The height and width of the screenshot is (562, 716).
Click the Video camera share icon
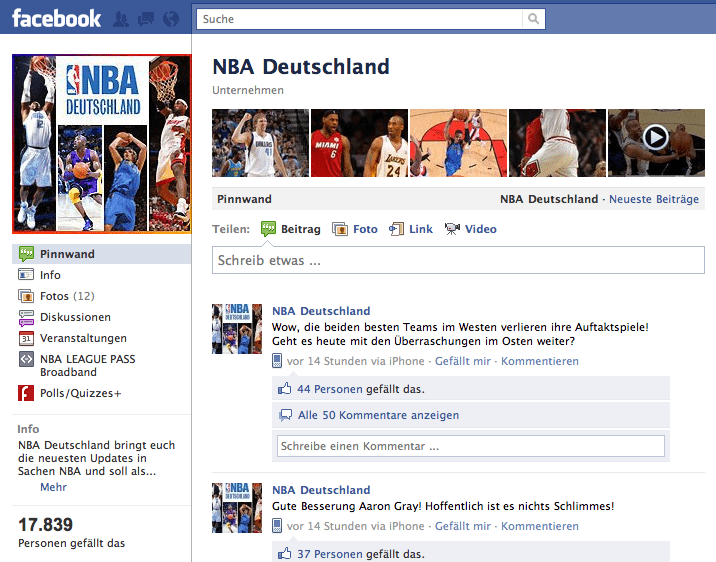pos(452,229)
